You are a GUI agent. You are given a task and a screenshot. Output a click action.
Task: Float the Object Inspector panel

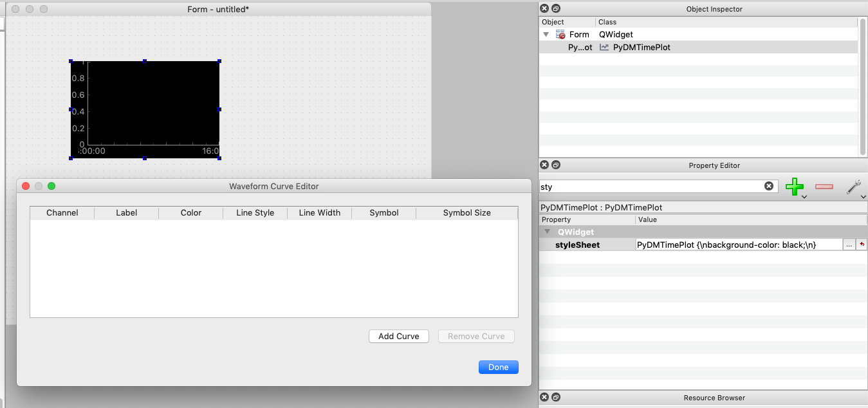click(556, 9)
